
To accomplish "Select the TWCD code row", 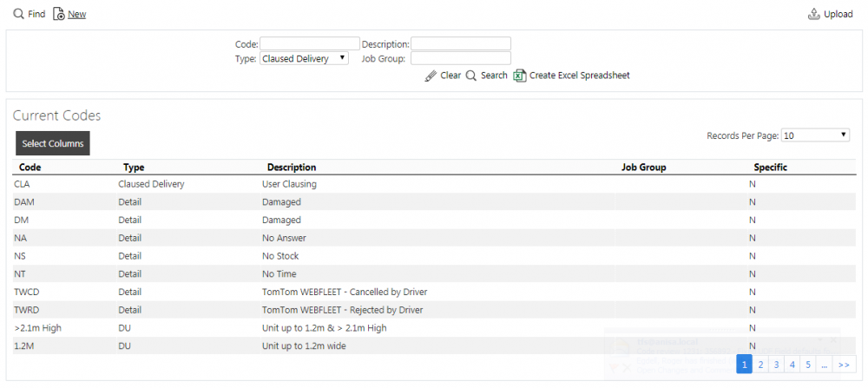I will coord(433,292).
